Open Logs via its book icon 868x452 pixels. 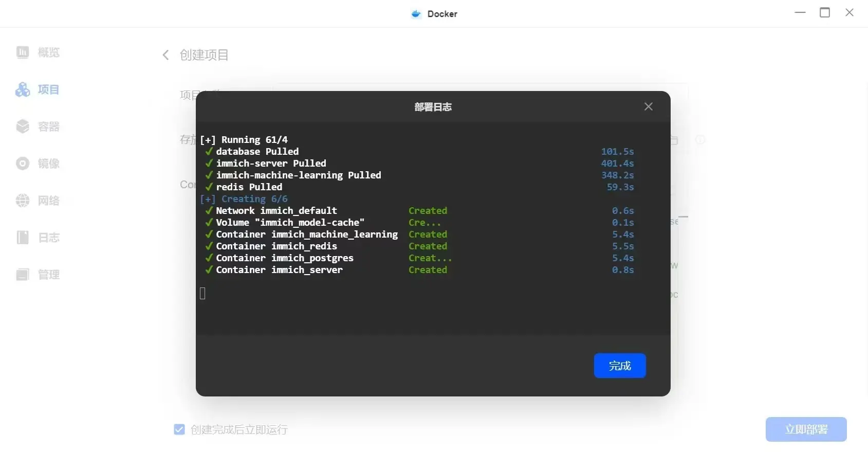pos(23,238)
